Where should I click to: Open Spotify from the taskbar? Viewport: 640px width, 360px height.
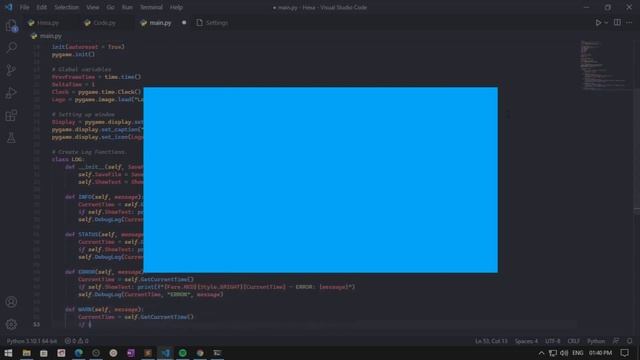(x=183, y=353)
